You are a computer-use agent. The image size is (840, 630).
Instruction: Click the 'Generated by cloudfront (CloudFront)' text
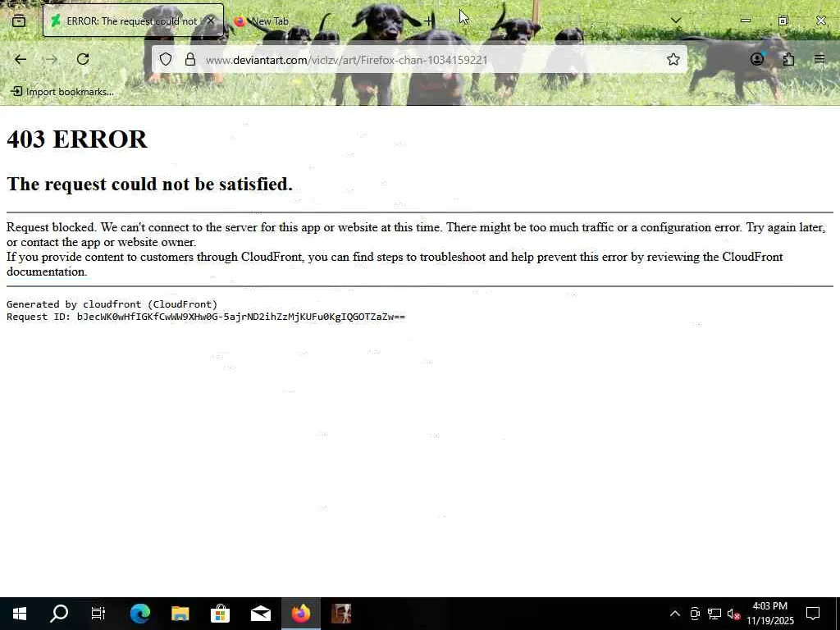[112, 304]
